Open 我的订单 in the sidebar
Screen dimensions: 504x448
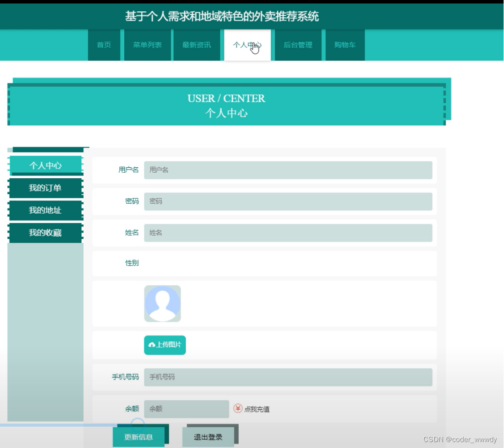point(46,188)
